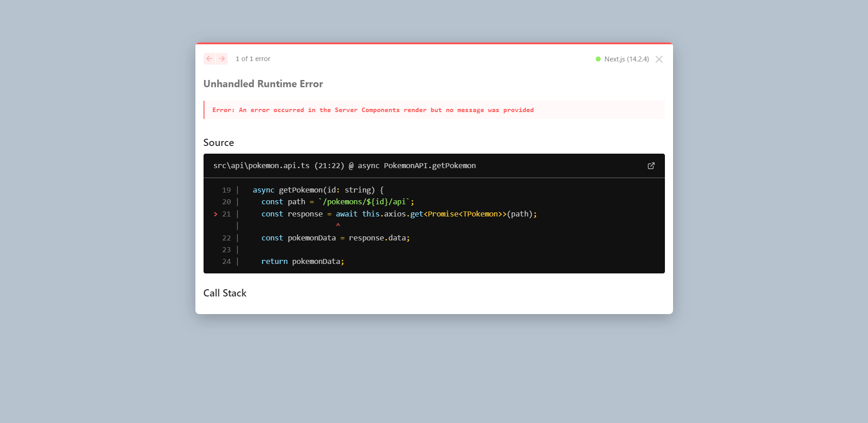Click the 'Call Stack' heading

[225, 293]
